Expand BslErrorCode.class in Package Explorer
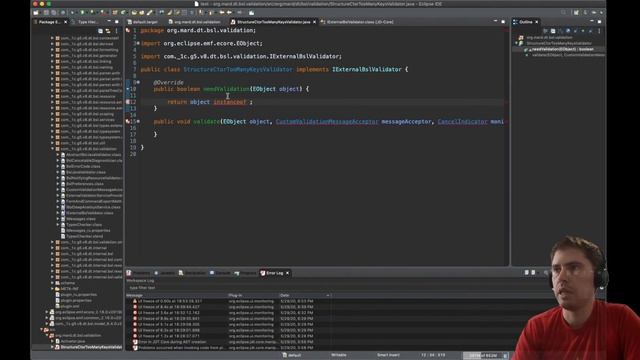 pyautogui.click(x=58, y=167)
